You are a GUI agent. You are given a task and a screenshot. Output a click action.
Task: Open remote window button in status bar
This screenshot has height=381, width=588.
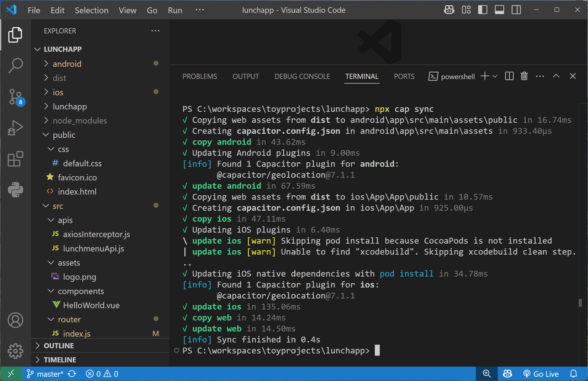(11, 374)
